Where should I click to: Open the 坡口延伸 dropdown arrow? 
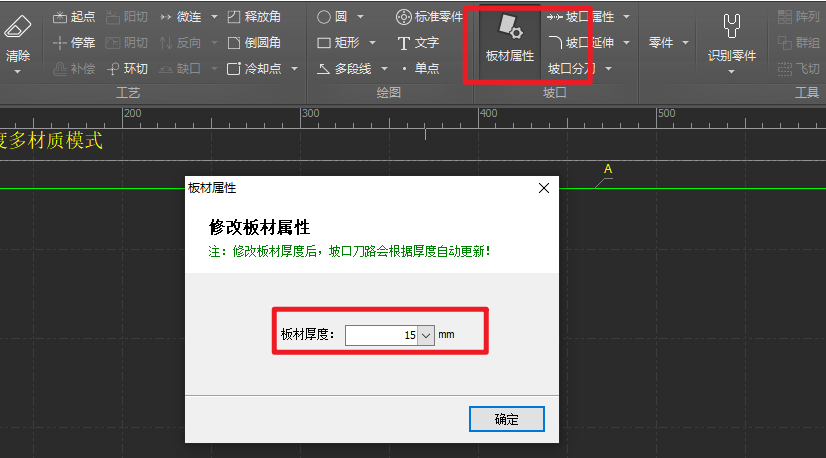tap(626, 43)
